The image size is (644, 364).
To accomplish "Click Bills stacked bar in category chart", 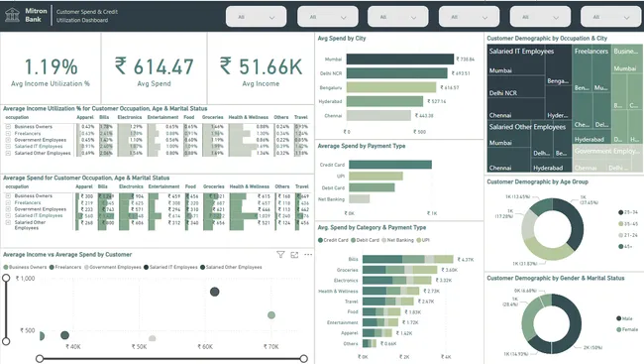I will [408, 259].
